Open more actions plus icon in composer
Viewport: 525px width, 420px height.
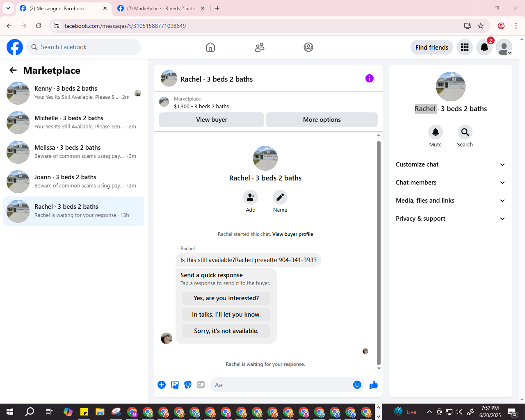(162, 385)
